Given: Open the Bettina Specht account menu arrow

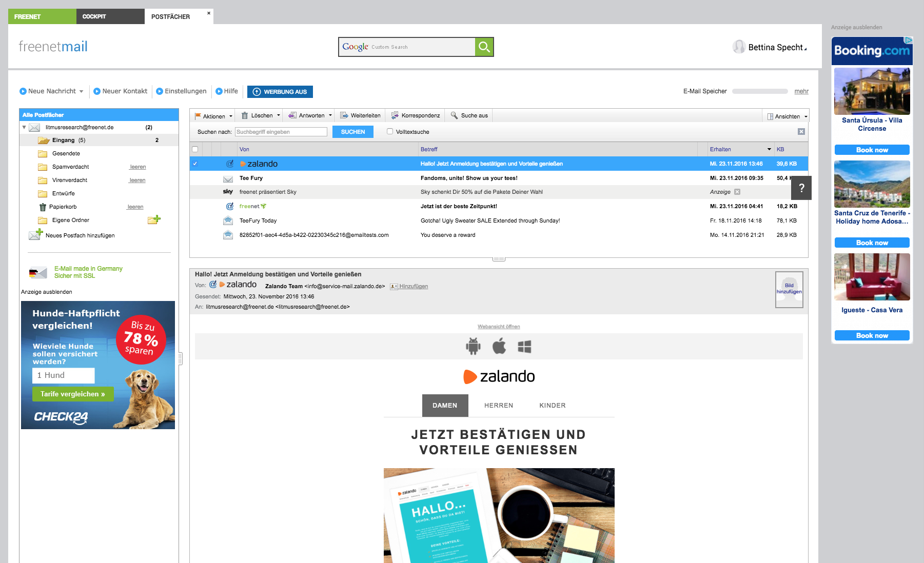Looking at the screenshot, I should tap(805, 49).
